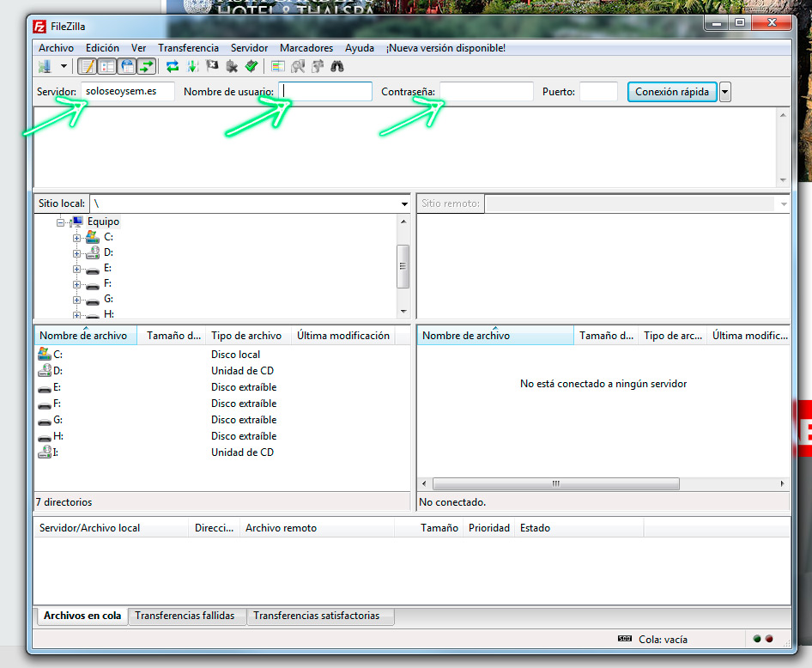The image size is (812, 668).
Task: Switch to Transferencias fallidas tab
Action: (x=185, y=616)
